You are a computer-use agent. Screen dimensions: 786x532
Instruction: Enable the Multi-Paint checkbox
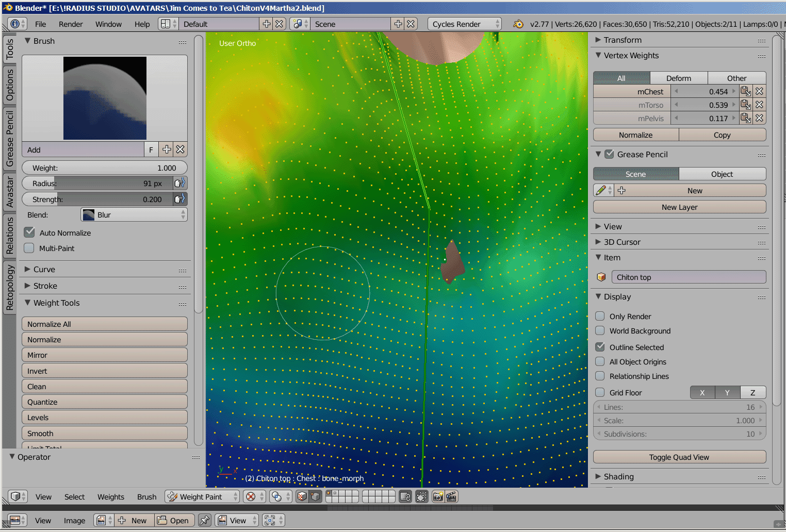pos(29,248)
